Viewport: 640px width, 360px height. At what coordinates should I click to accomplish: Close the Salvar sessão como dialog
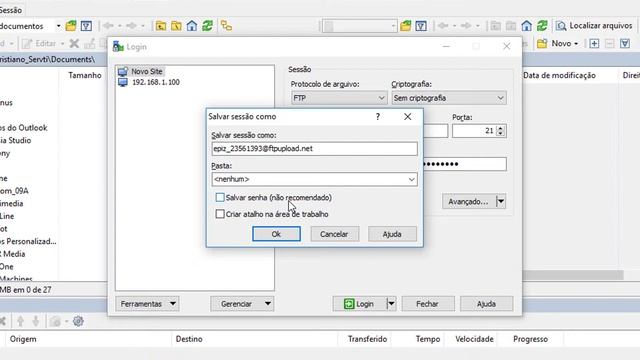point(407,117)
